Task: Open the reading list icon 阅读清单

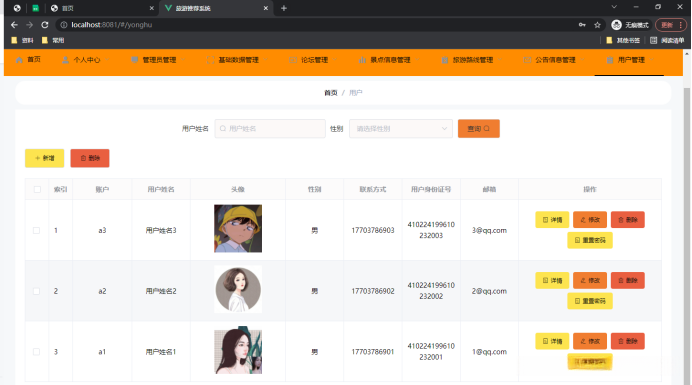Action: pos(667,40)
